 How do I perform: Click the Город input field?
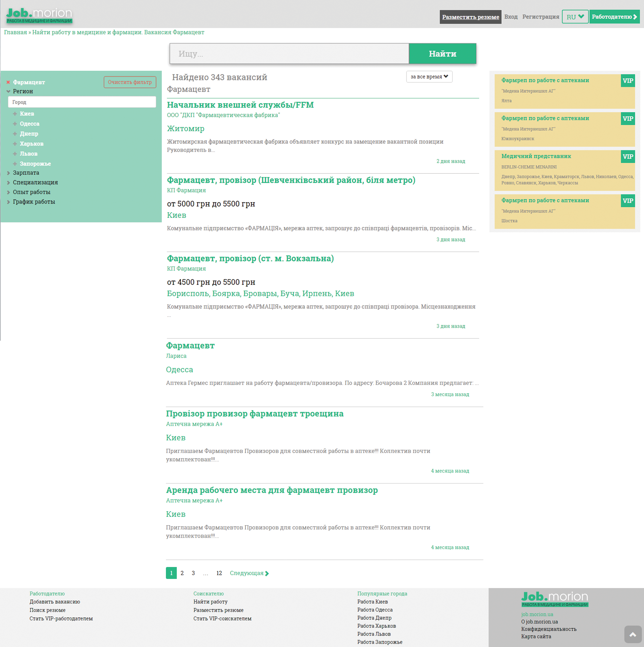tap(82, 102)
